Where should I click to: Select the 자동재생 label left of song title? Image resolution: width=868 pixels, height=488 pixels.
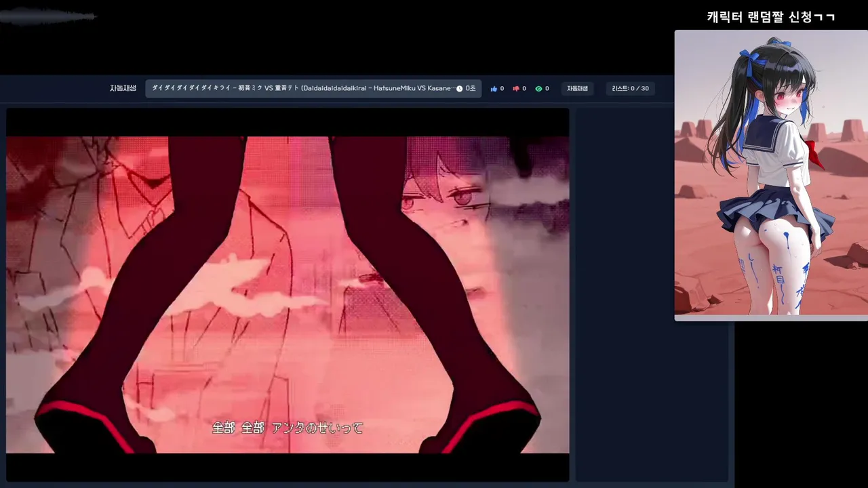pos(123,88)
